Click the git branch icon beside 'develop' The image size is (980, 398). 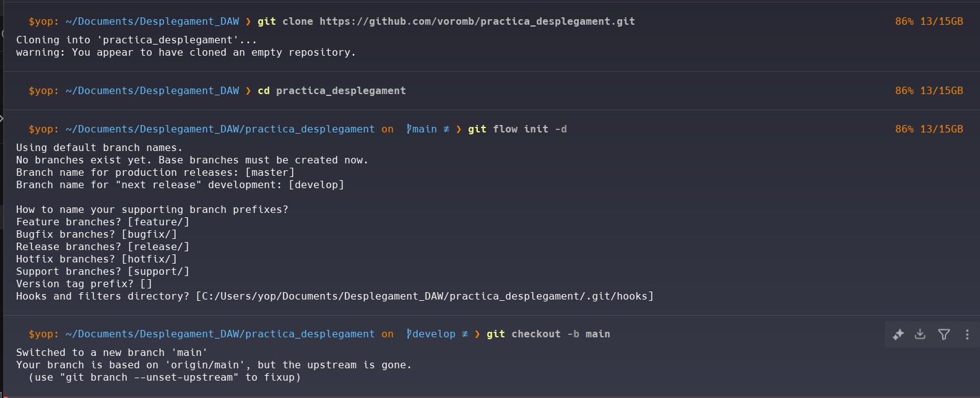(x=409, y=334)
